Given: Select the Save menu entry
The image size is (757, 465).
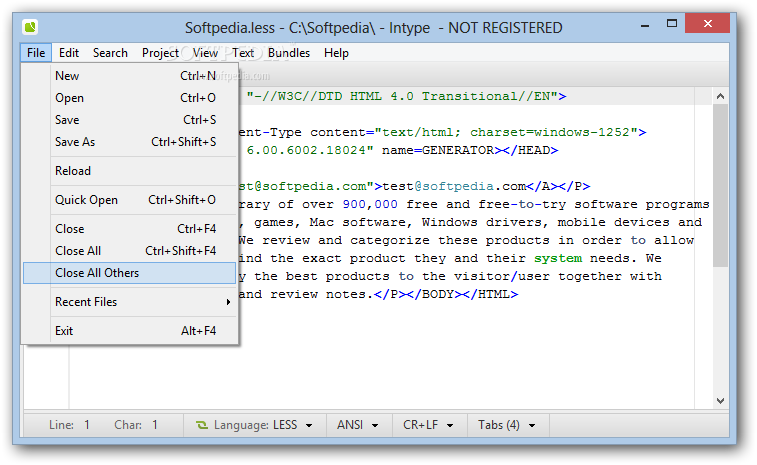Looking at the screenshot, I should (x=129, y=120).
